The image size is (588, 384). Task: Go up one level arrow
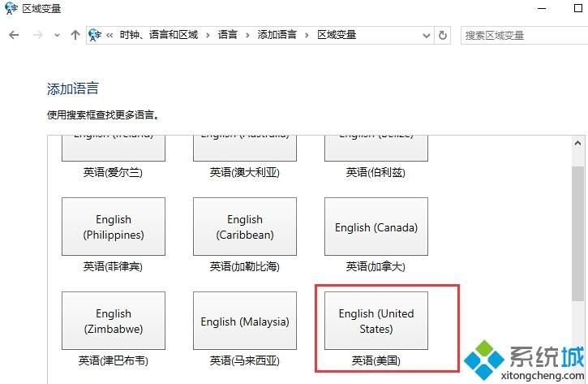(75, 35)
